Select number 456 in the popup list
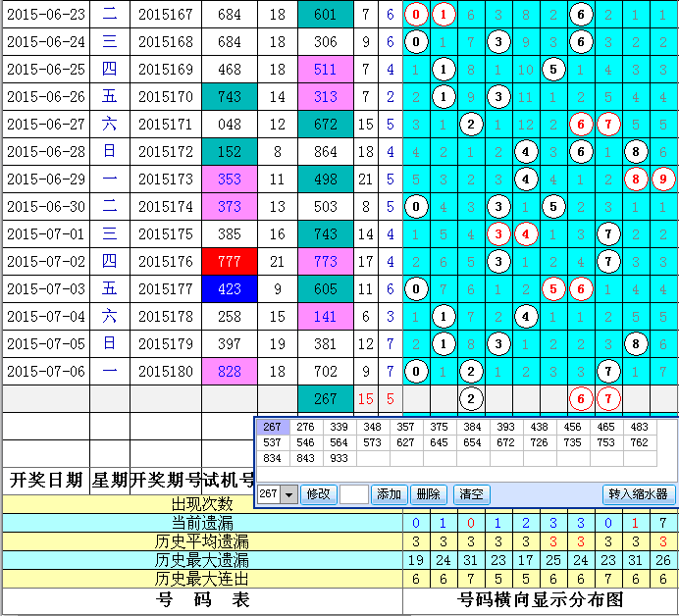This screenshot has width=679, height=616. pos(572,427)
